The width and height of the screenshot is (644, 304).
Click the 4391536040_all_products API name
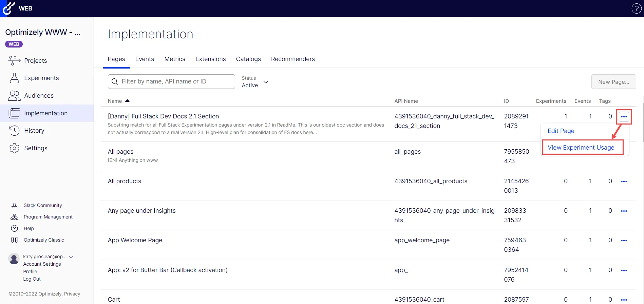[431, 181]
